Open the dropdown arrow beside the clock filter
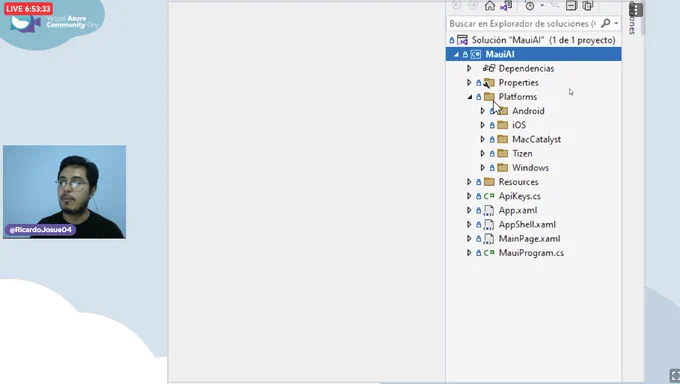This screenshot has width=680, height=384. coord(542,6)
